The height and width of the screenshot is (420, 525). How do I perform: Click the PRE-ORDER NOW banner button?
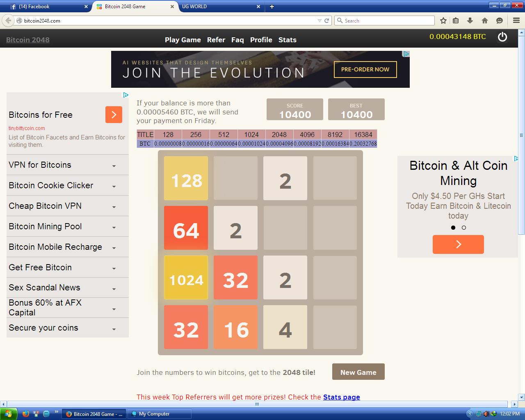click(x=365, y=69)
